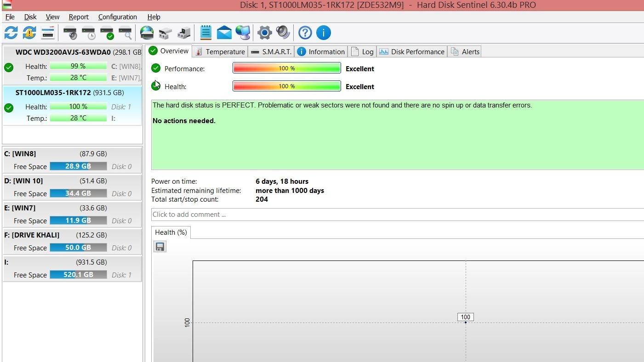Click the question mark help icon

[305, 33]
